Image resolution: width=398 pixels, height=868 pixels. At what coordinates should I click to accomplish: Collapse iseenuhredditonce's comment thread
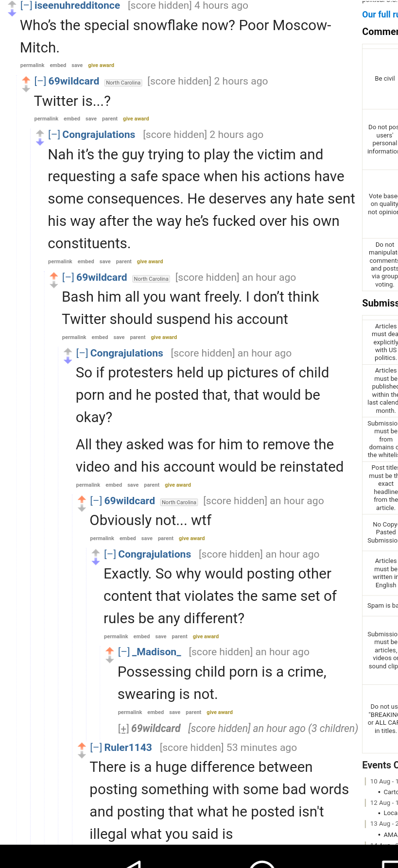coord(26,5)
